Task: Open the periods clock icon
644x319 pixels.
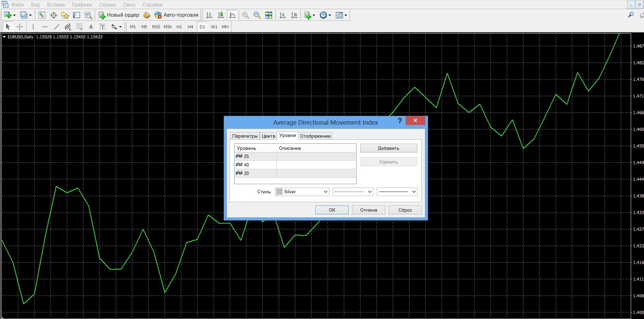Action: [323, 15]
